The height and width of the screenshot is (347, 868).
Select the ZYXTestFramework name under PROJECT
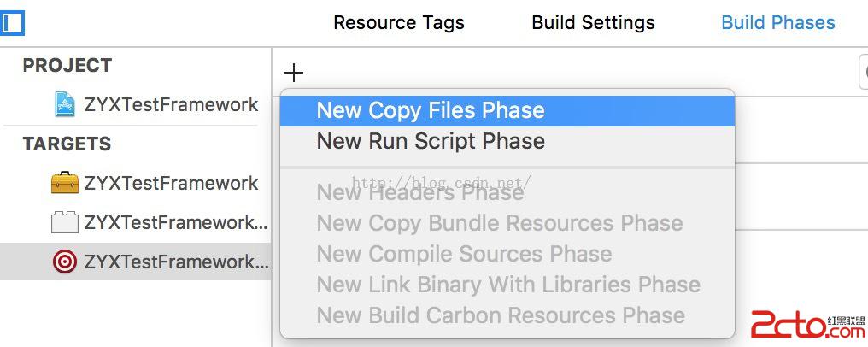(x=171, y=104)
